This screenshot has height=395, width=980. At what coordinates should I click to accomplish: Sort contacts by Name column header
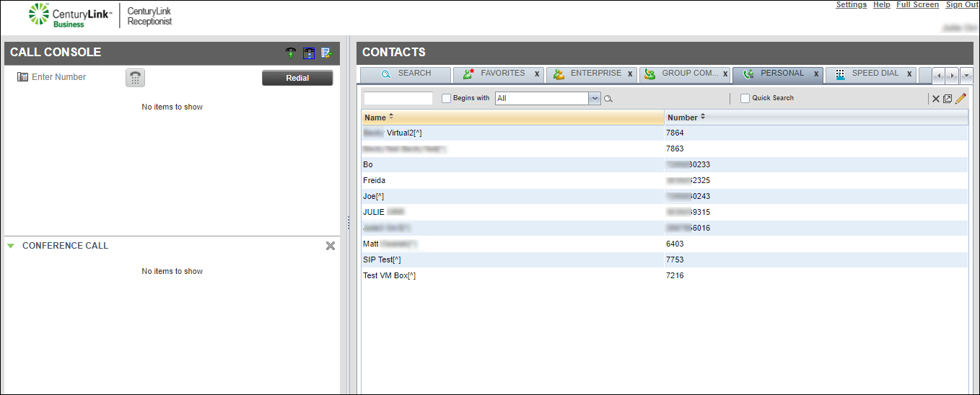point(512,117)
